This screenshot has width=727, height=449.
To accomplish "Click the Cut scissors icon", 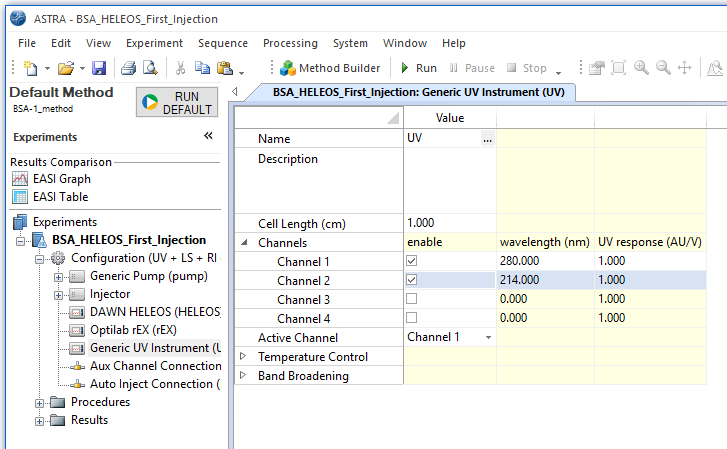I will click(x=180, y=68).
